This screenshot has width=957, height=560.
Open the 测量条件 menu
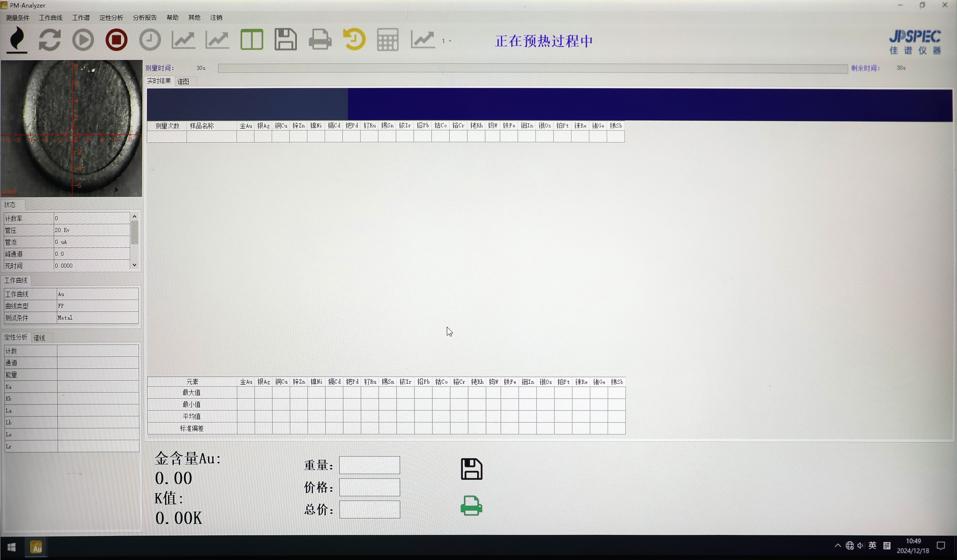coord(17,17)
